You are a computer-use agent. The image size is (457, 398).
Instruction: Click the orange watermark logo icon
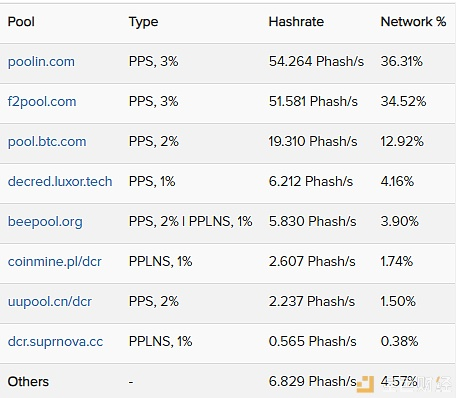365,384
